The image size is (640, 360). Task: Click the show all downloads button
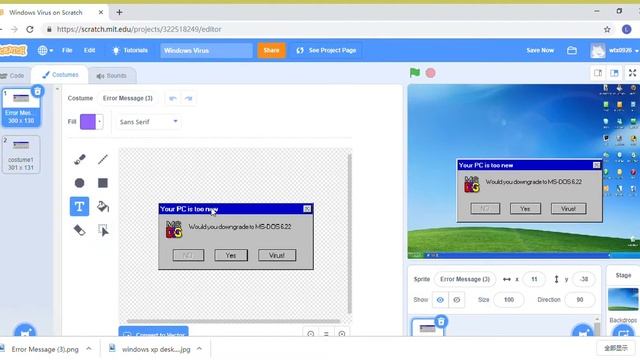616,348
